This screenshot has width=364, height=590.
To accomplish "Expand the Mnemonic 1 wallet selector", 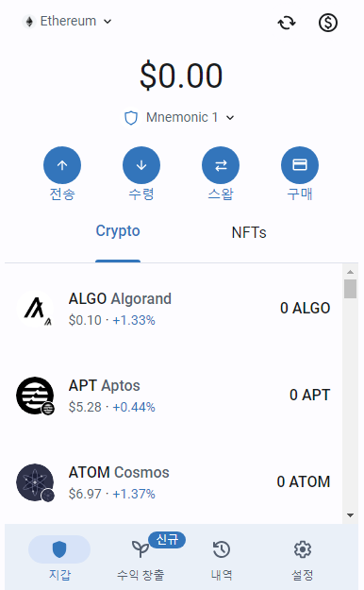I will pos(179,118).
